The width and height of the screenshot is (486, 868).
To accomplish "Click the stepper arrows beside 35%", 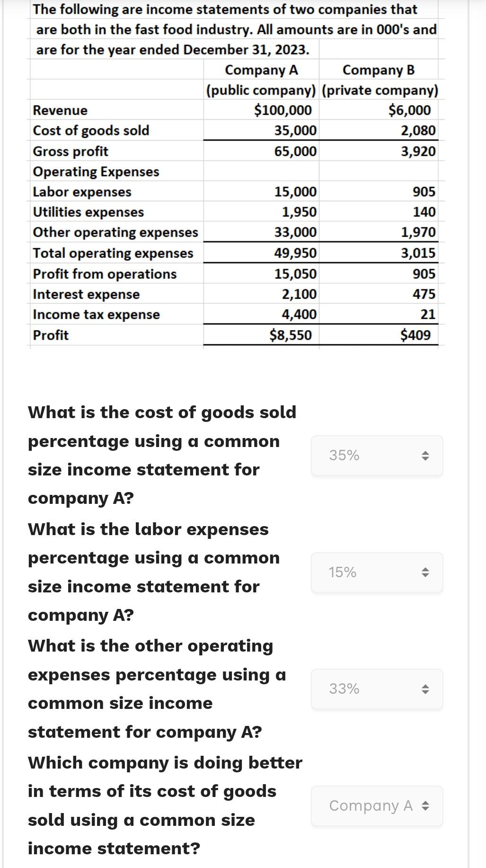I will (426, 455).
